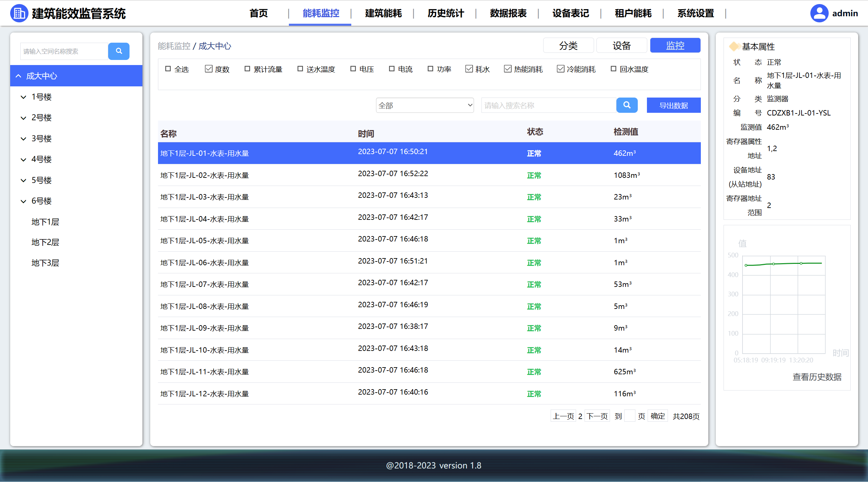The height and width of the screenshot is (482, 868).
Task: Select row 地下1层-JL-09-水表-用水量
Action: point(429,328)
